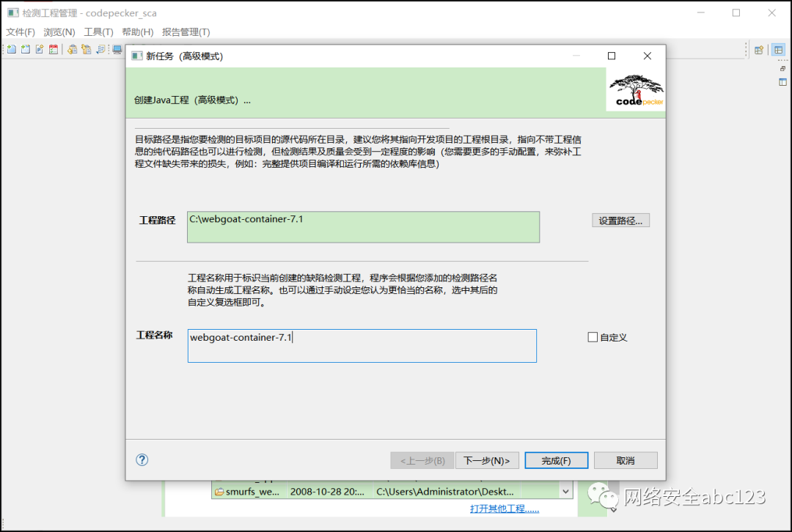Open the smurfs_we history dropdown arrow

click(x=565, y=491)
